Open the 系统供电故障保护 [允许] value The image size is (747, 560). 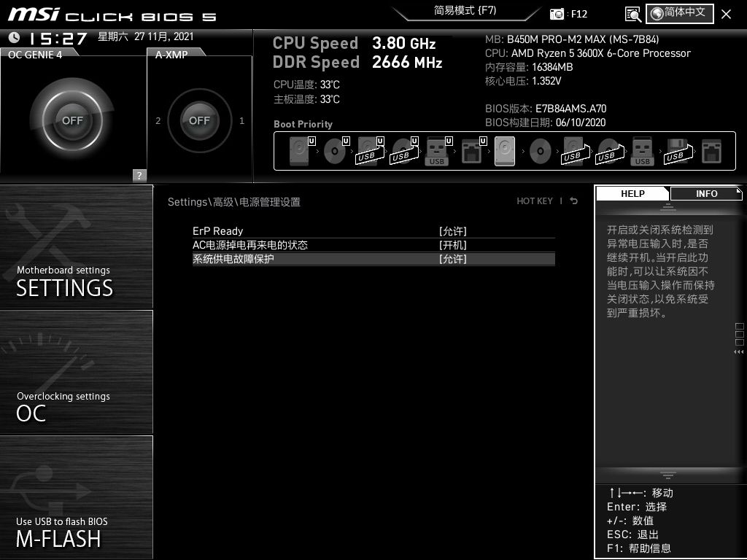tap(452, 259)
